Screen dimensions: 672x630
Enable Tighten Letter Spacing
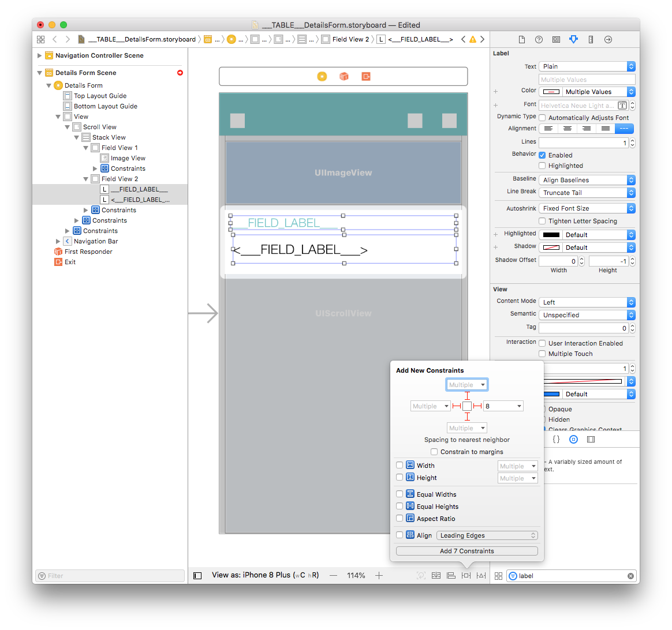point(542,221)
